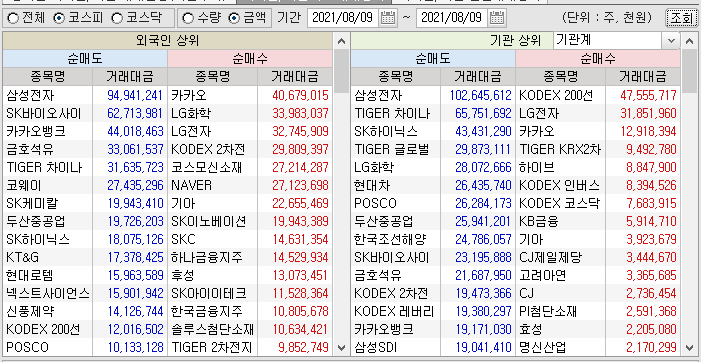701x362 pixels.
Task: Click the start date field 2021/08/09
Action: pos(342,18)
